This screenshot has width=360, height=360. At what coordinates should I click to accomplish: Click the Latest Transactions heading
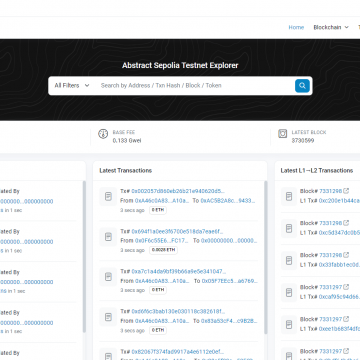click(x=126, y=171)
